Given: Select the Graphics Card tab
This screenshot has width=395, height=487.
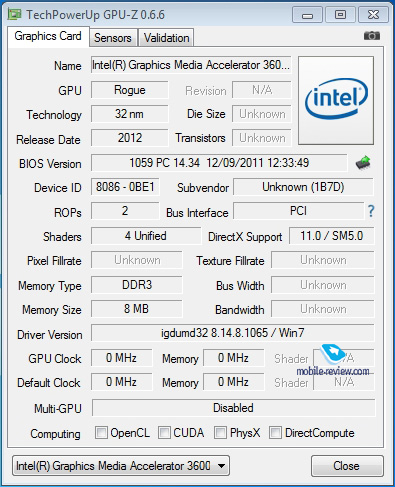Looking at the screenshot, I should (48, 36).
